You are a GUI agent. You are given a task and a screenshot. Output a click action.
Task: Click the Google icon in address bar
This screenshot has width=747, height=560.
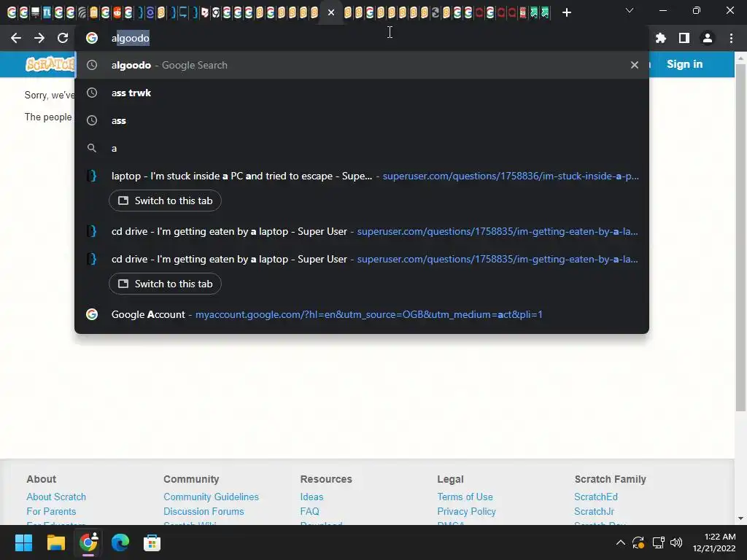(92, 38)
